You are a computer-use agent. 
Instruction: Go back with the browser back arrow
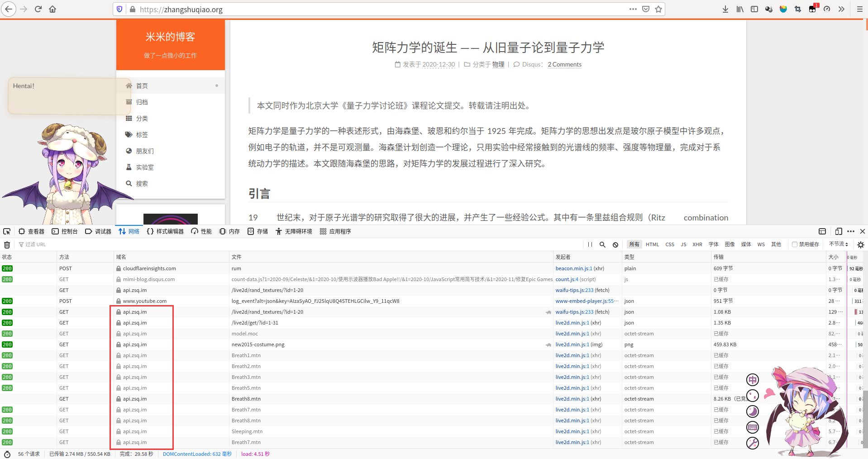tap(9, 9)
